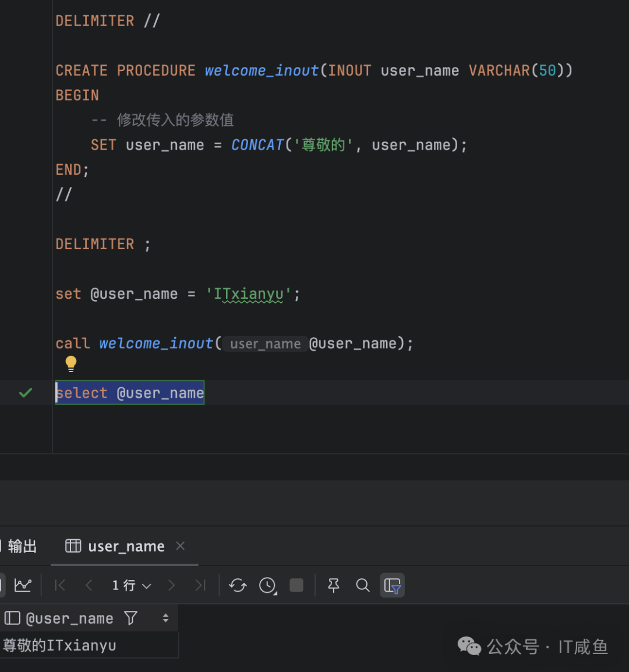
Task: Click the welcome_inout name in CREATE PROCEDURE
Action: tap(262, 70)
